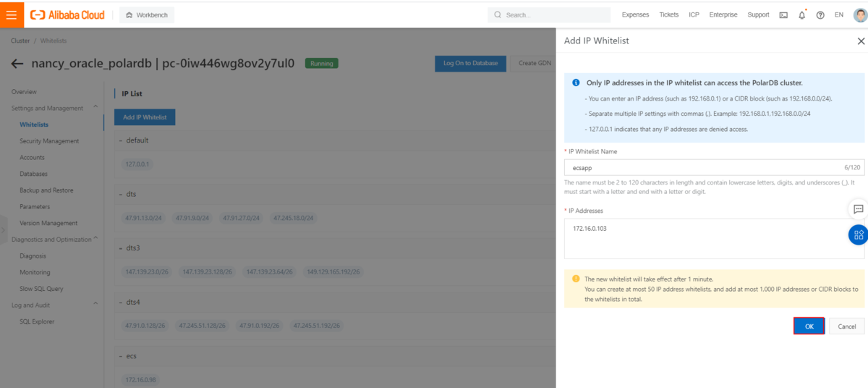868x388 pixels.
Task: Select Whitelists in the sidebar
Action: [x=34, y=125]
